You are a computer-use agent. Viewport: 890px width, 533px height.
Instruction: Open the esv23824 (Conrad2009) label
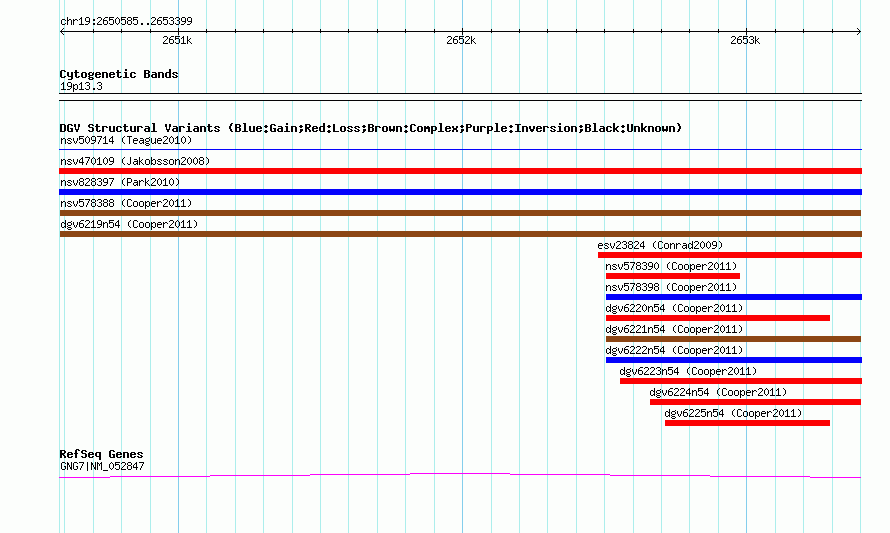[x=660, y=245]
